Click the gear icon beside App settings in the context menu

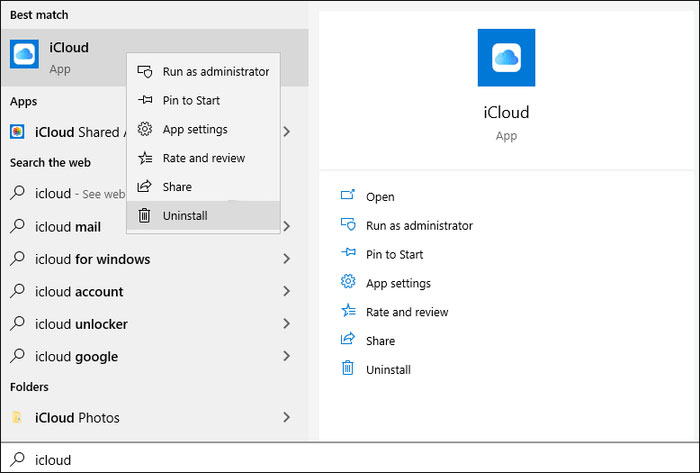[145, 129]
